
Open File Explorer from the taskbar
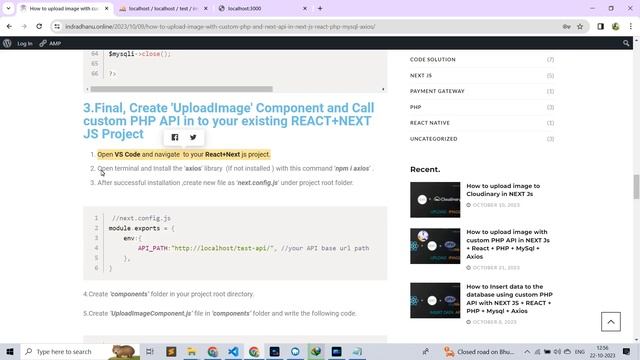pos(192,351)
